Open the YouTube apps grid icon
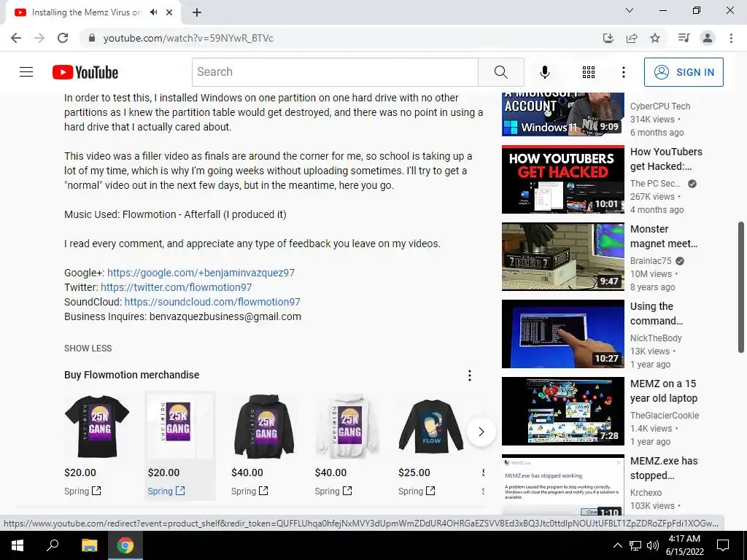Screen dimensions: 747x560 point(589,72)
